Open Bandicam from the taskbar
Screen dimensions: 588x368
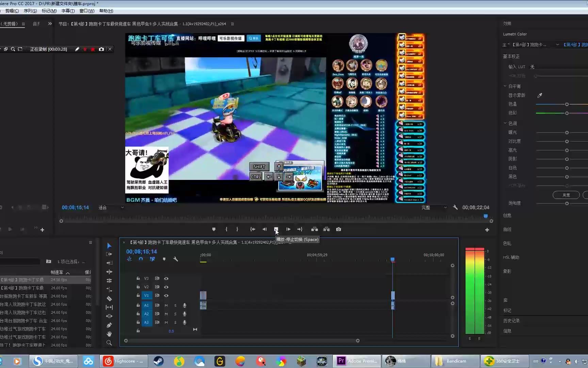455,361
